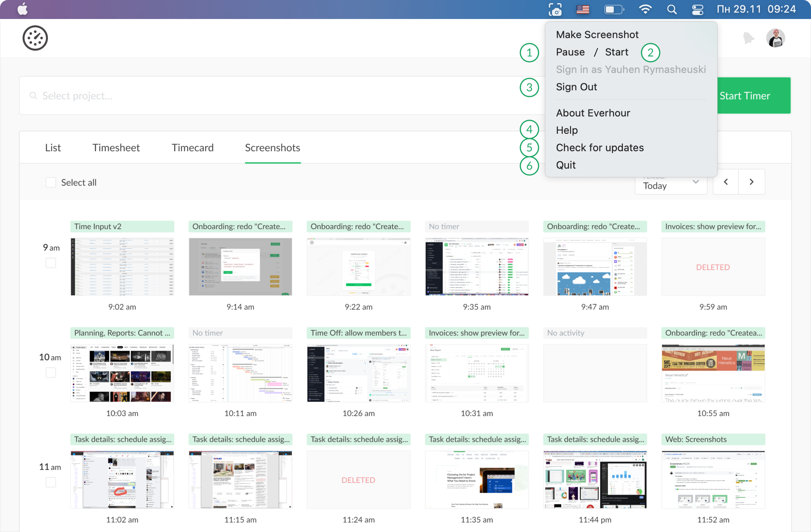Click 'Invoices: show preview for...' label at 9:59

(x=713, y=226)
